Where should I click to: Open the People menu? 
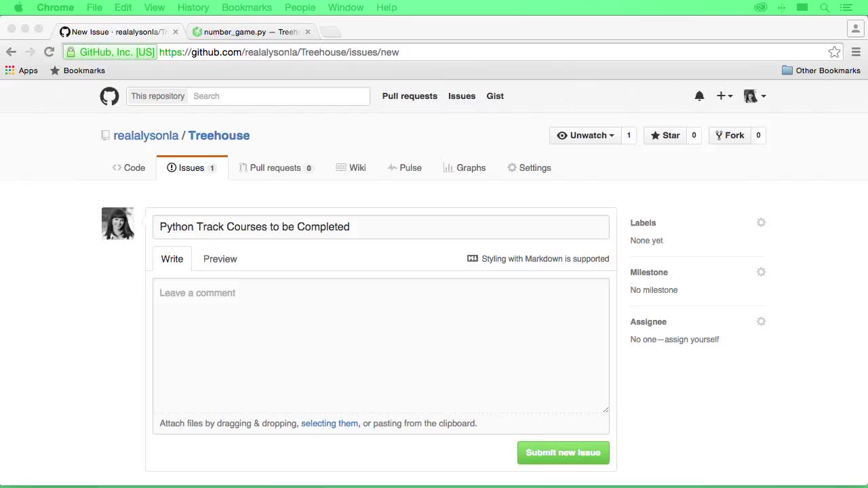(300, 7)
